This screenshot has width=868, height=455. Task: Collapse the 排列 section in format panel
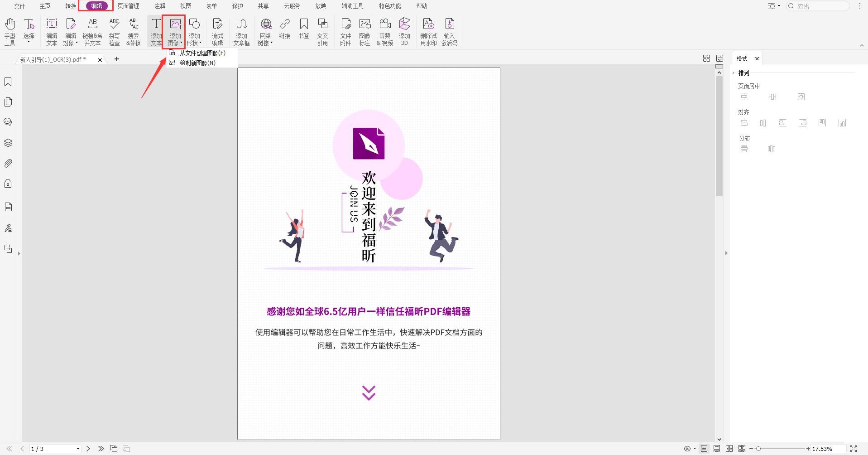coord(734,73)
